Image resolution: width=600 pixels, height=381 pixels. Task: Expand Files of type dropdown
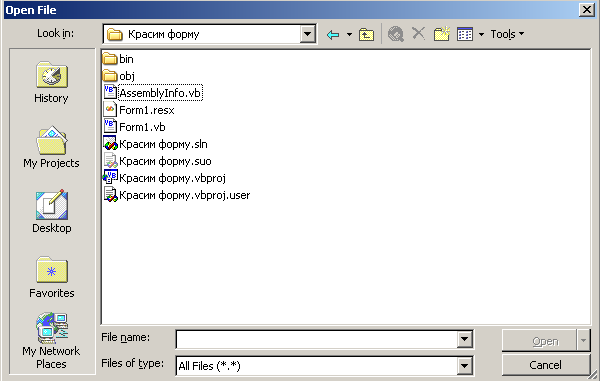pos(465,366)
